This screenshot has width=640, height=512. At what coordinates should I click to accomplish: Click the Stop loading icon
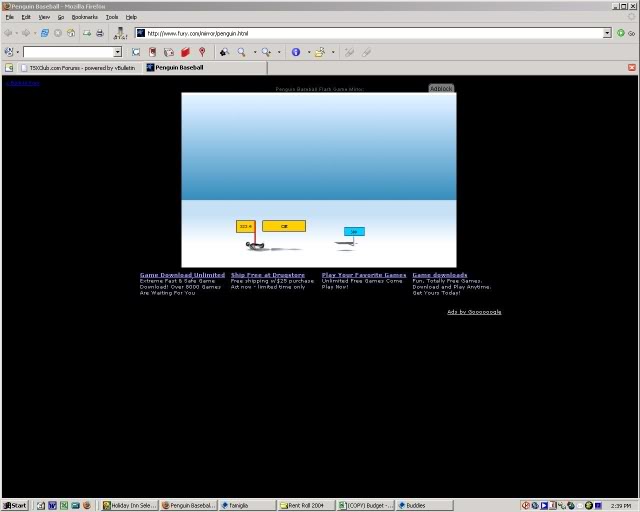(x=58, y=33)
